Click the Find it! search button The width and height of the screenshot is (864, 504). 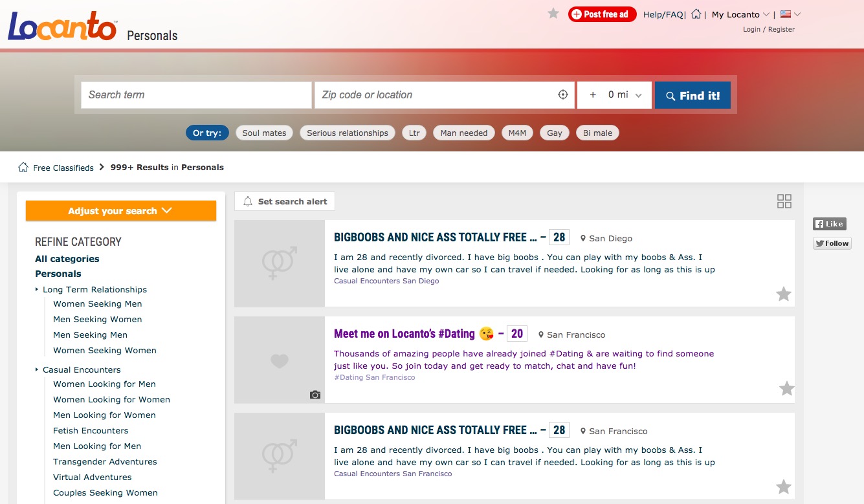(692, 95)
